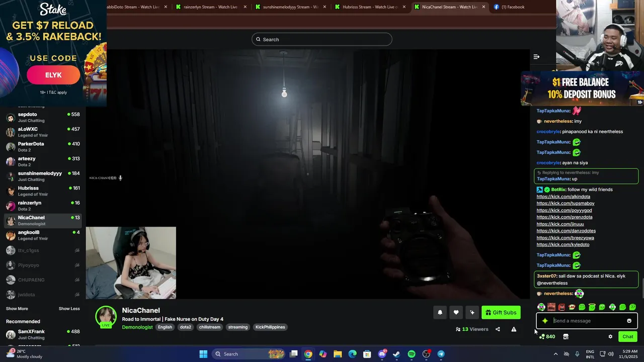Open the emoji picker in the message box
Viewport: 644px width, 362px height.
pyautogui.click(x=629, y=321)
